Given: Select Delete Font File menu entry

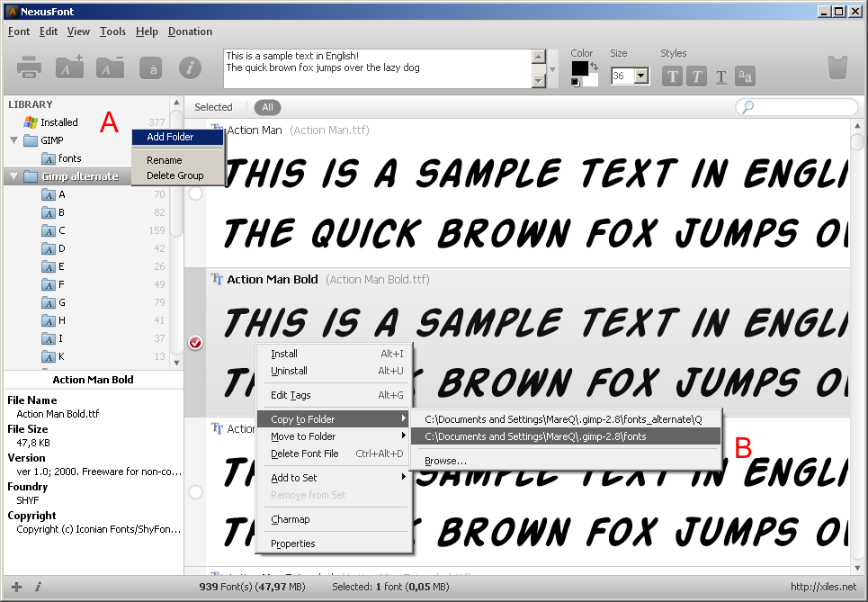Looking at the screenshot, I should (x=333, y=454).
